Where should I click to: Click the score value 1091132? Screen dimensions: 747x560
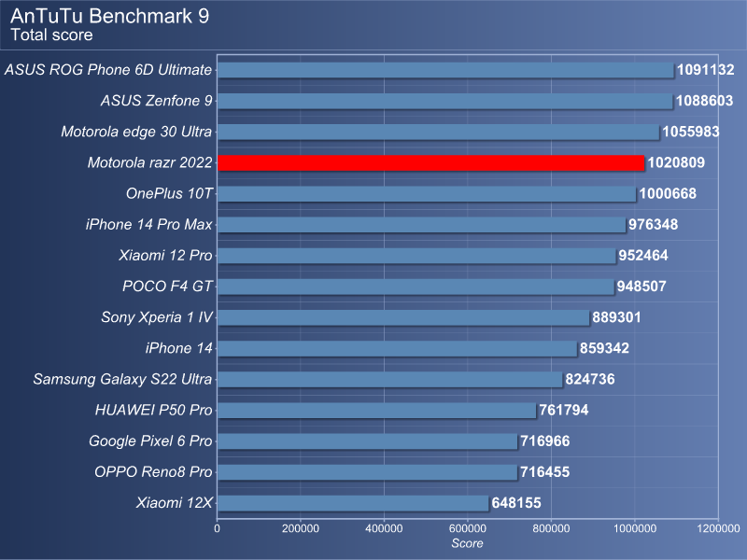(706, 70)
